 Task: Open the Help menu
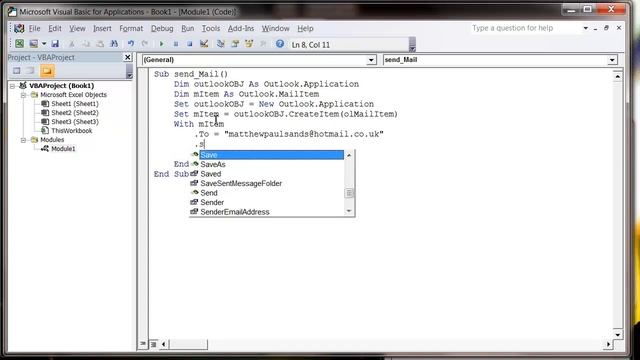[305, 29]
